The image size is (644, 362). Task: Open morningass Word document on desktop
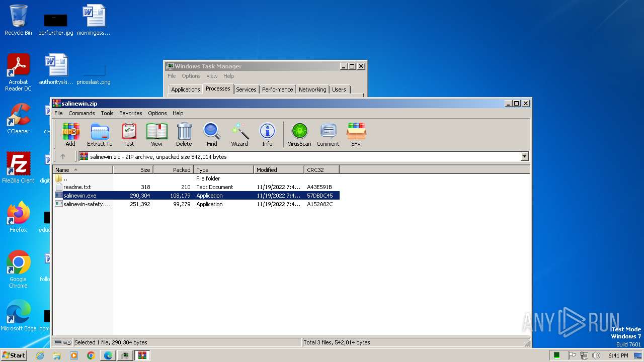[x=94, y=20]
